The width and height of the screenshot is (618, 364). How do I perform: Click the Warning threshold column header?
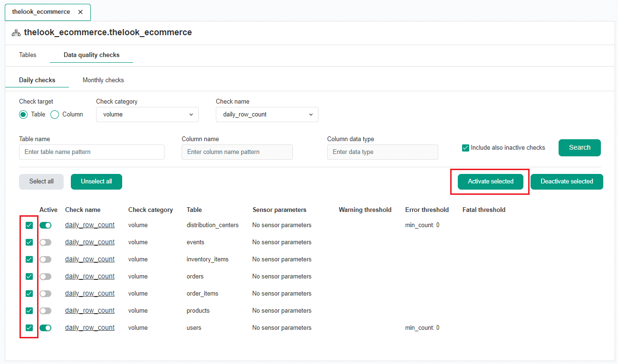coord(365,210)
